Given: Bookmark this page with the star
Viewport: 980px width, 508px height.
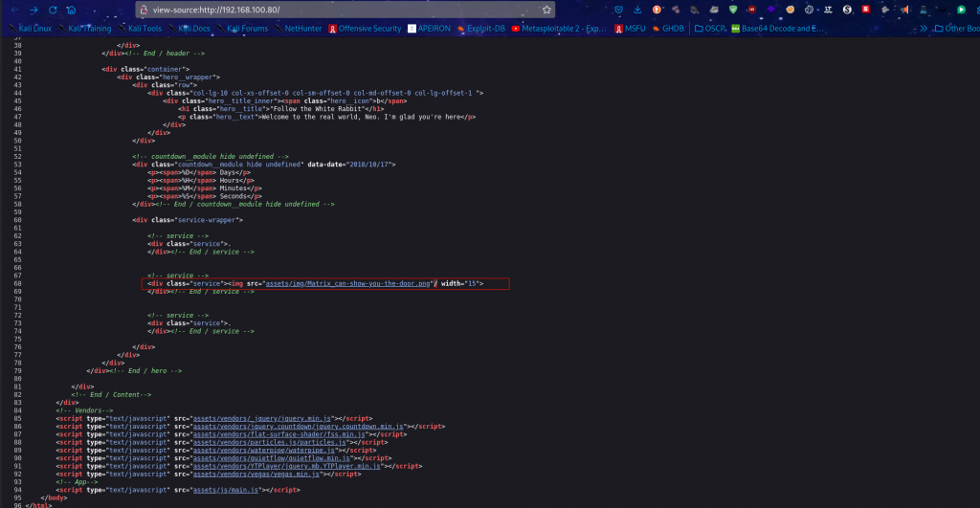Looking at the screenshot, I should click(x=546, y=10).
